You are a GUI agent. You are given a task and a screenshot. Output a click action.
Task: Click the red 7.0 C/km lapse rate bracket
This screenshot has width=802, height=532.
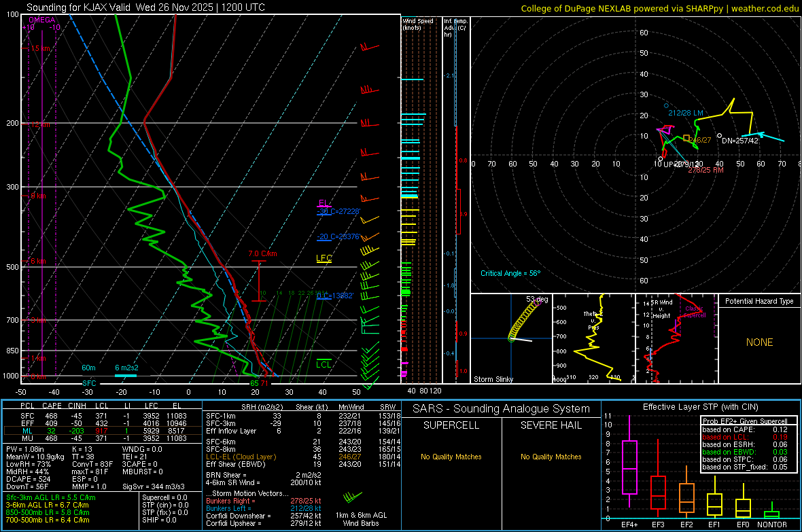[x=259, y=281]
